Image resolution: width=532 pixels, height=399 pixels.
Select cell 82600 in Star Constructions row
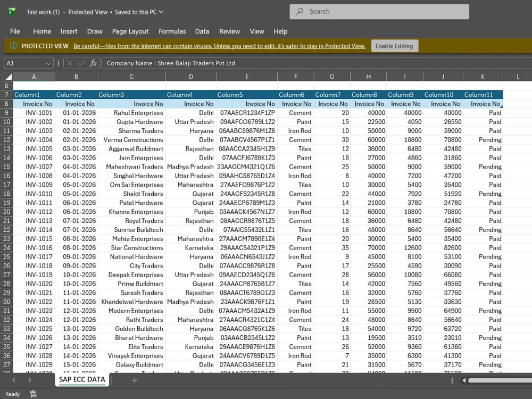443,248
